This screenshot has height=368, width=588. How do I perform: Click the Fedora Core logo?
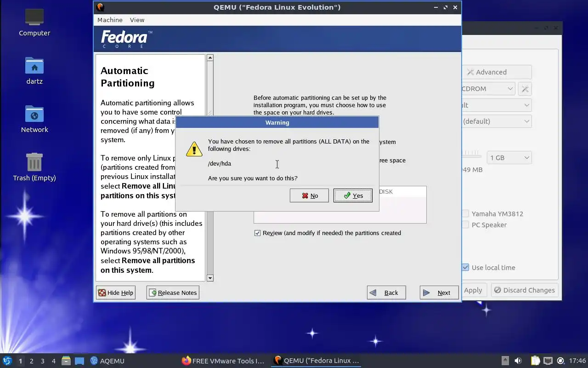[x=126, y=39]
